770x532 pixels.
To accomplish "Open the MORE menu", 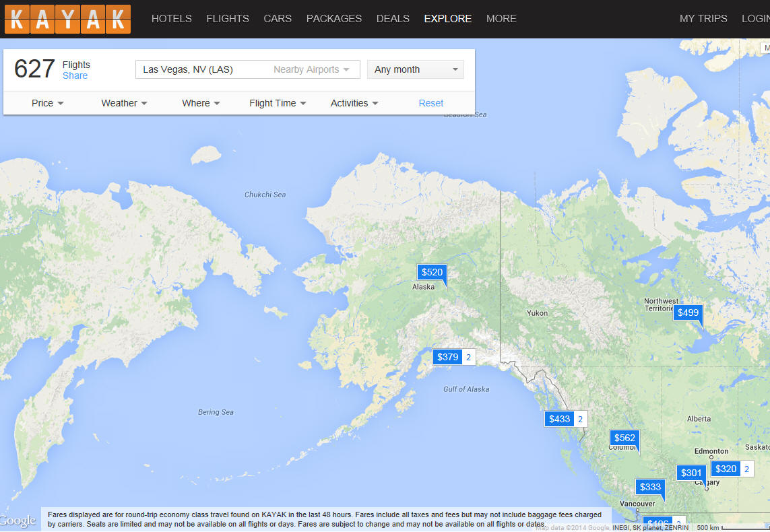I will [x=501, y=19].
